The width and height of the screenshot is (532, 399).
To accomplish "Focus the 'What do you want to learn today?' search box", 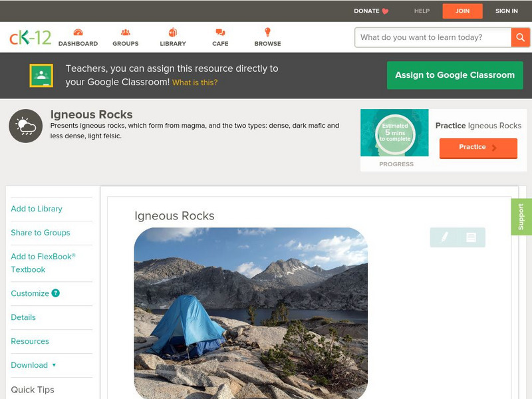I will pos(434,37).
